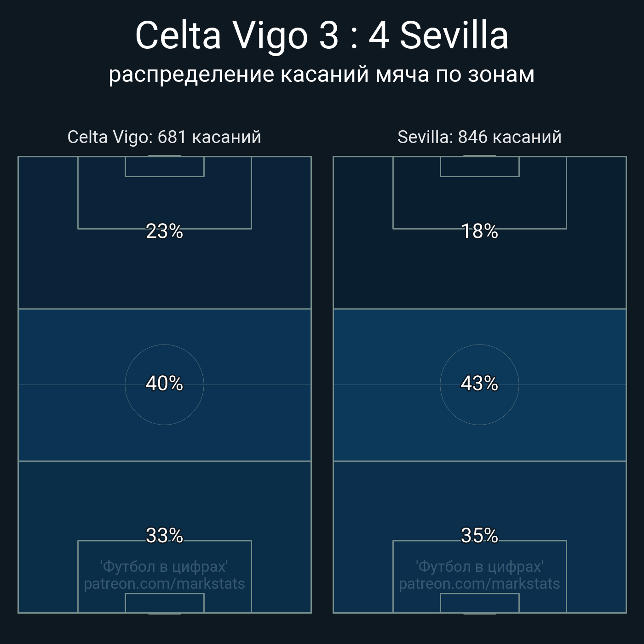Image resolution: width=644 pixels, height=644 pixels.
Task: Select the Sevilla 846 touches label
Action: tap(479, 137)
